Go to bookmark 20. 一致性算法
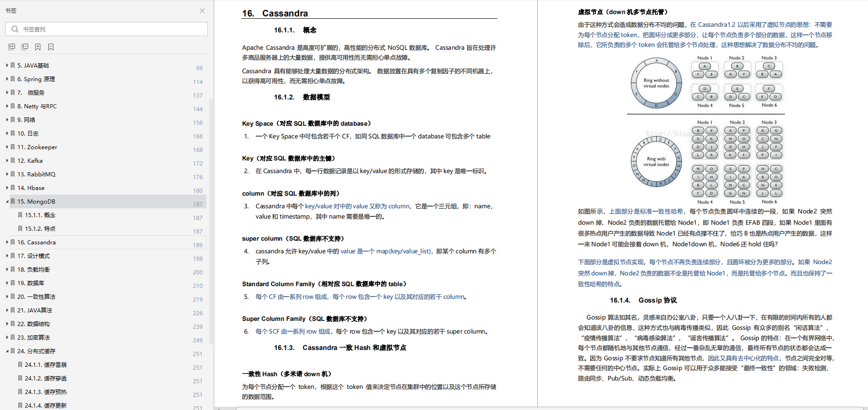Viewport: 868px width, 410px height. [37, 297]
